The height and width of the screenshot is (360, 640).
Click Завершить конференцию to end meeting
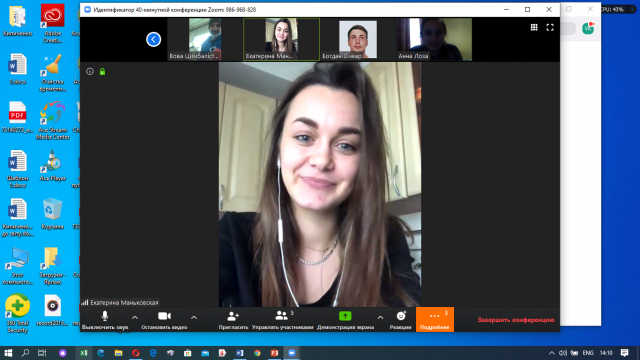coord(516,320)
